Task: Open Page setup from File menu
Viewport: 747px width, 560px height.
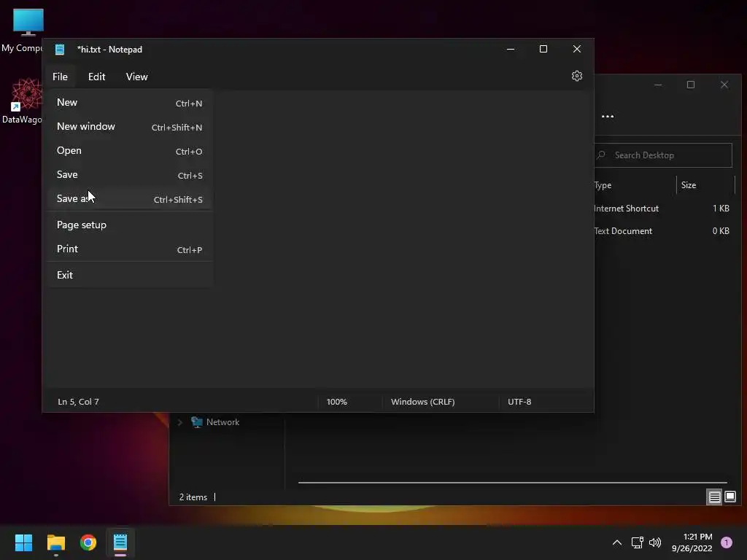Action: tap(130, 225)
